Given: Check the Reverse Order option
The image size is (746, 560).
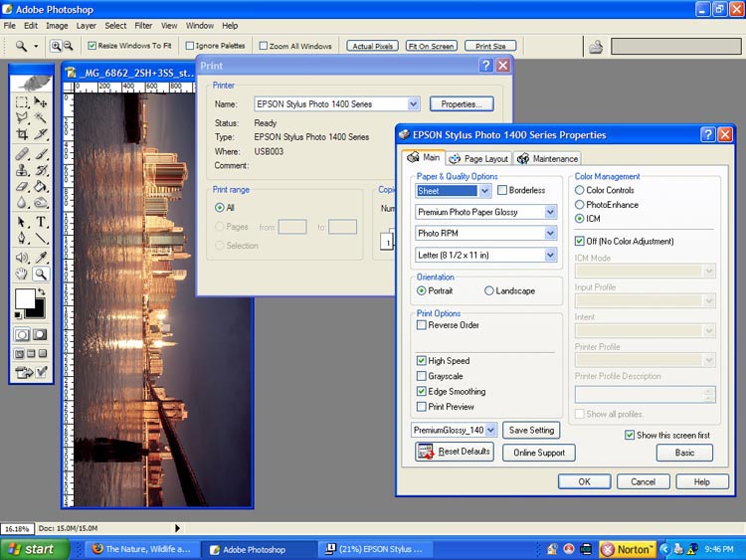Looking at the screenshot, I should (x=421, y=325).
